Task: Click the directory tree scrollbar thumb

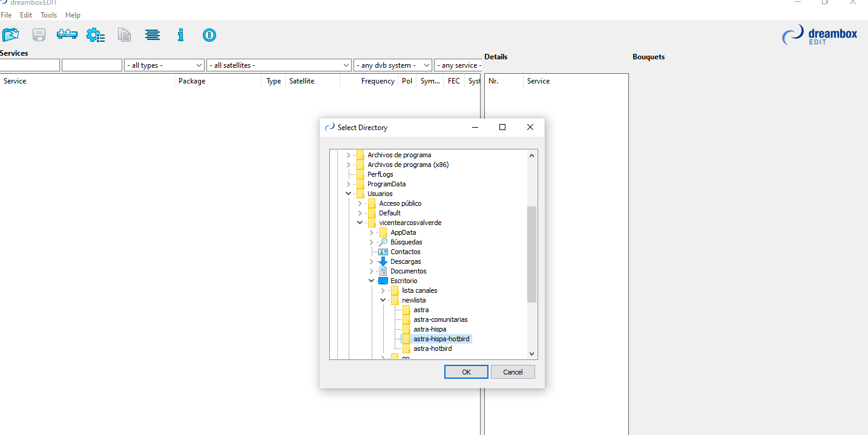Action: [x=531, y=254]
